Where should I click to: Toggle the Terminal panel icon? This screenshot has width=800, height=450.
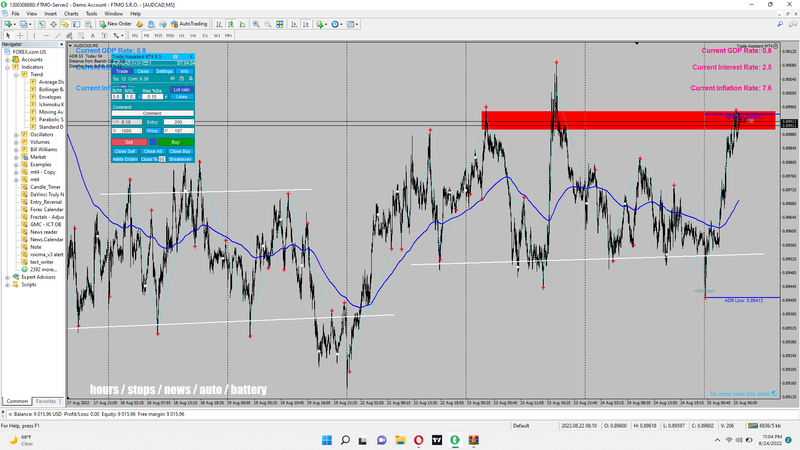pyautogui.click(x=77, y=24)
